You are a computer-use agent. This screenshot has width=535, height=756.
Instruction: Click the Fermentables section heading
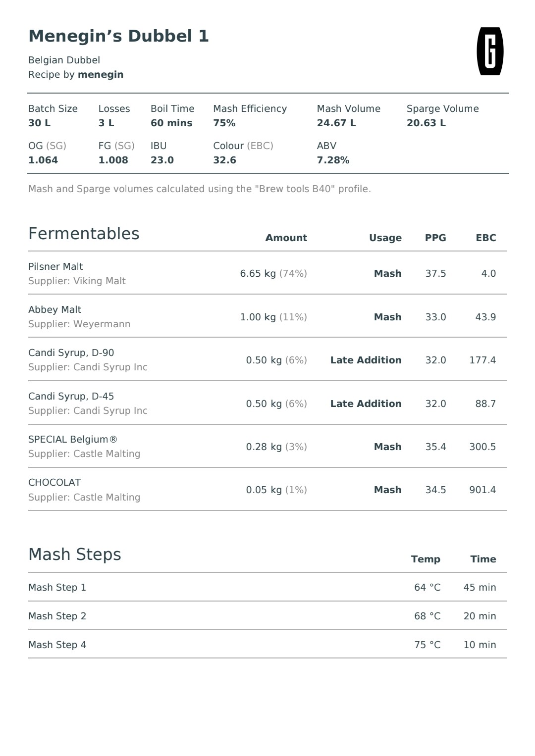(x=84, y=234)
